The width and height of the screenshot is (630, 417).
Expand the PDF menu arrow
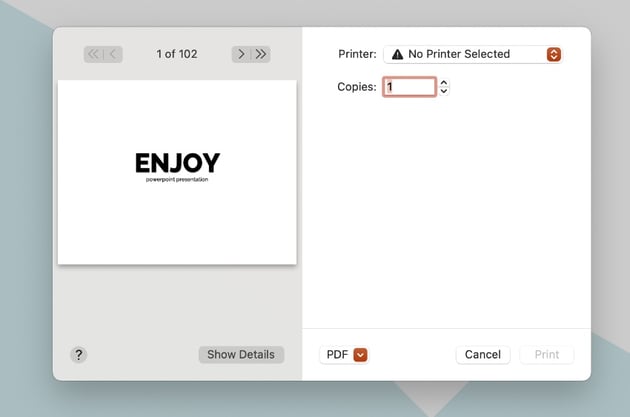coord(360,355)
